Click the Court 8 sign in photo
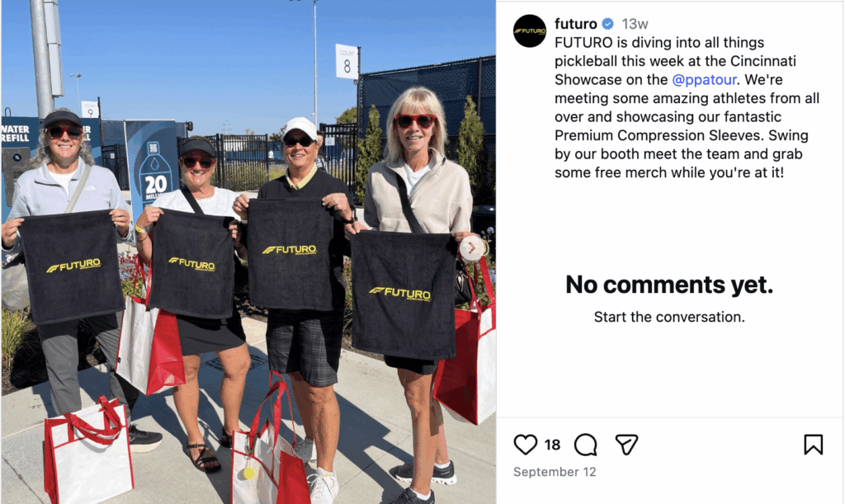845x504 pixels. (x=347, y=61)
